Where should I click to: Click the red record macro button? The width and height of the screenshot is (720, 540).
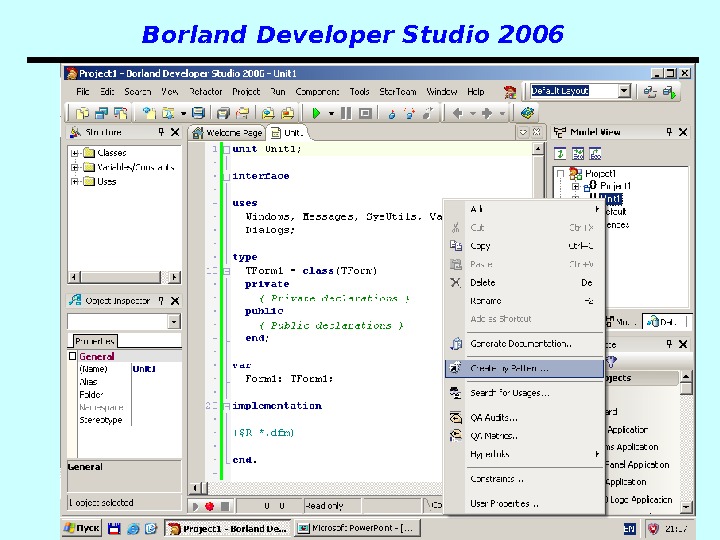click(x=210, y=506)
